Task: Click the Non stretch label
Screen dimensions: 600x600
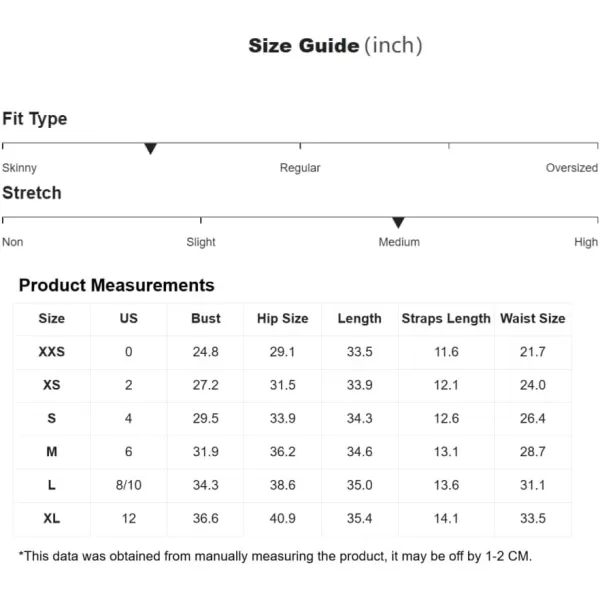Action: (x=13, y=242)
